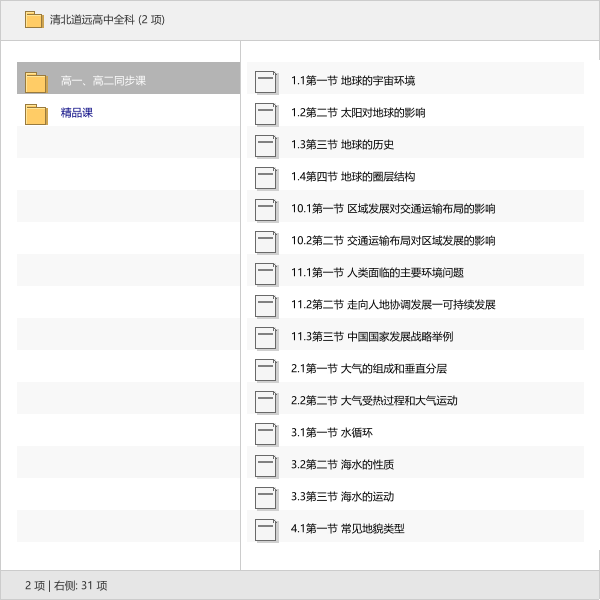
Task: Open the 精品课 folder
Action: 77,113
